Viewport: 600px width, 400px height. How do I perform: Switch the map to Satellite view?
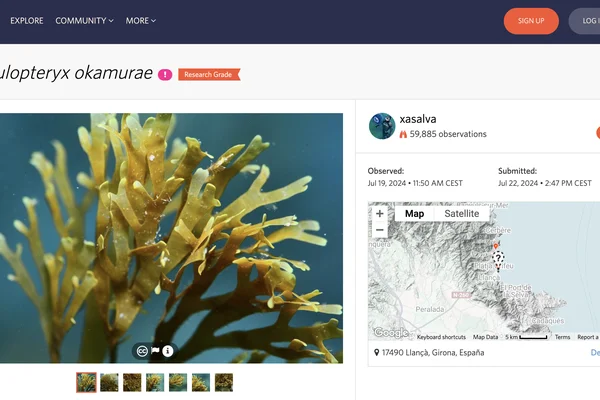(x=461, y=214)
